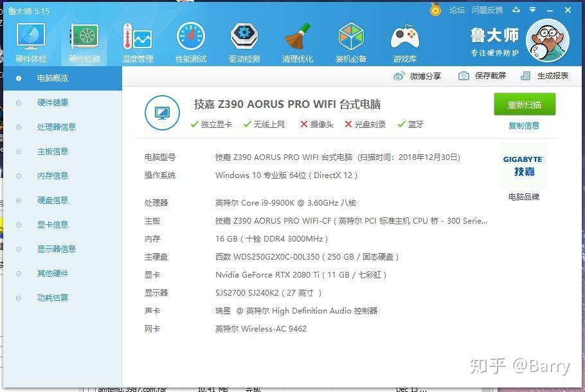Click the report icon for 生成报表
Image resolution: width=585 pixels, height=392 pixels.
click(525, 76)
